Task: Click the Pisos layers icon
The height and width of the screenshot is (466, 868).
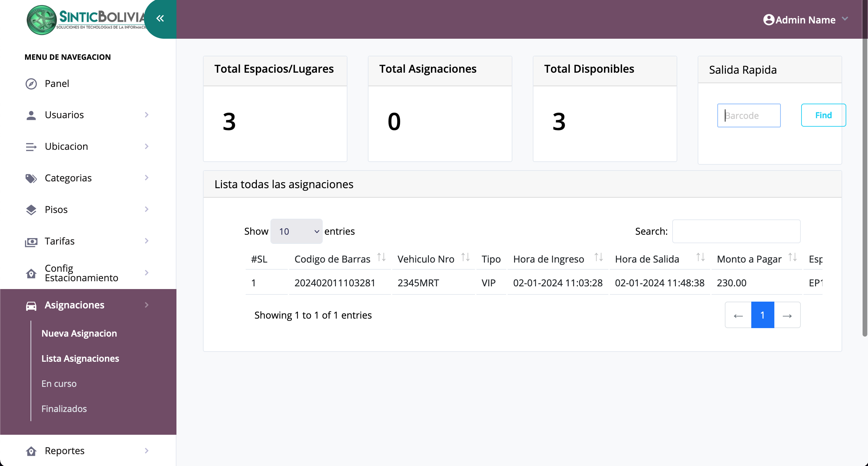Action: 31,210
